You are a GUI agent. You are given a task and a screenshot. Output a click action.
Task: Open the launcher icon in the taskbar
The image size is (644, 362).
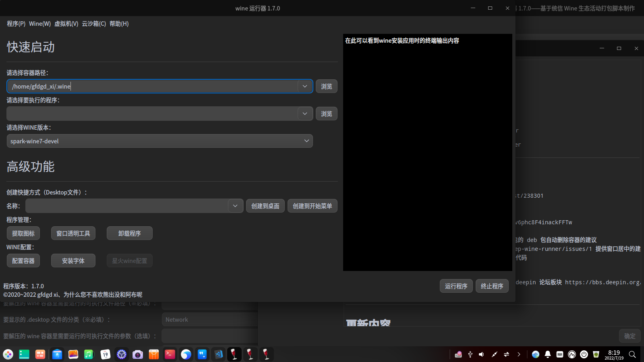[8, 354]
